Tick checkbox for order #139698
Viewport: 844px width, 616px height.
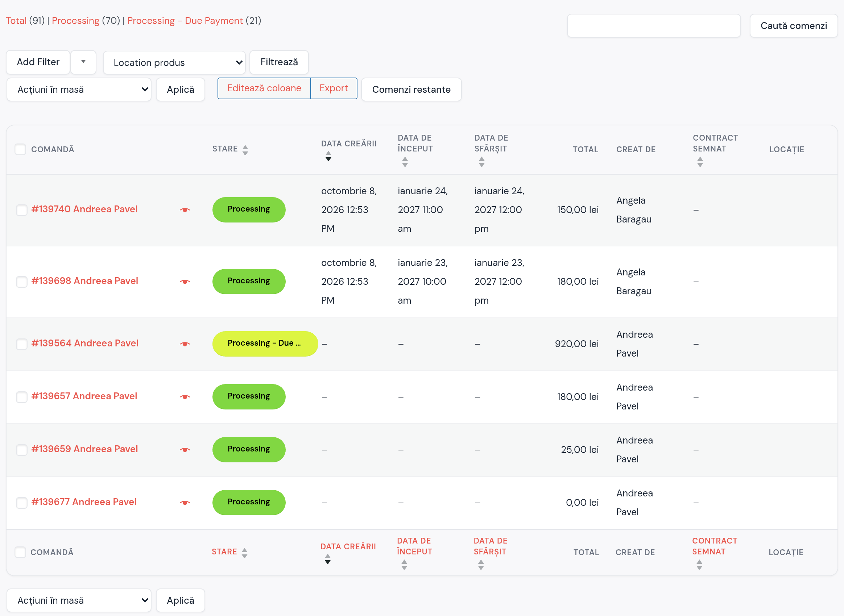pyautogui.click(x=22, y=282)
